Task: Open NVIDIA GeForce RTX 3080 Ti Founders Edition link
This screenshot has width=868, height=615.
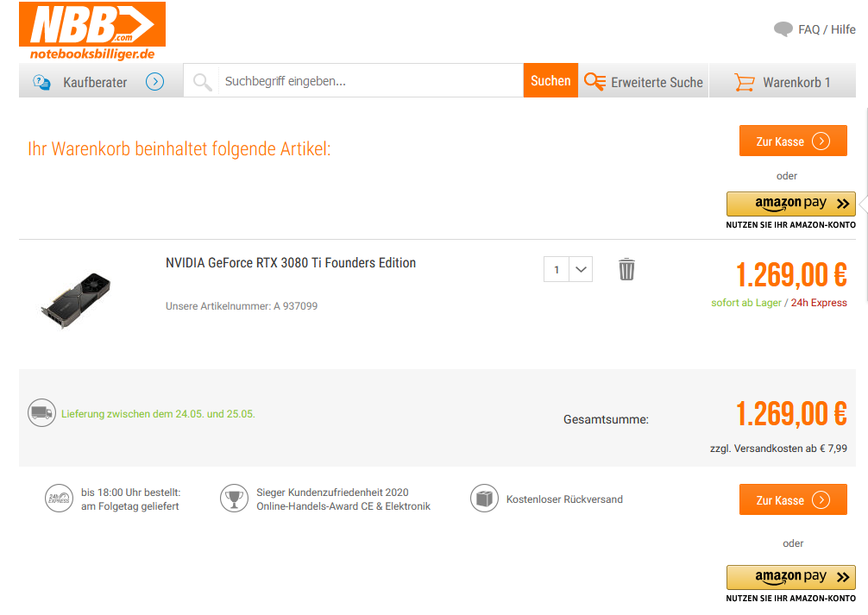Action: 291,262
